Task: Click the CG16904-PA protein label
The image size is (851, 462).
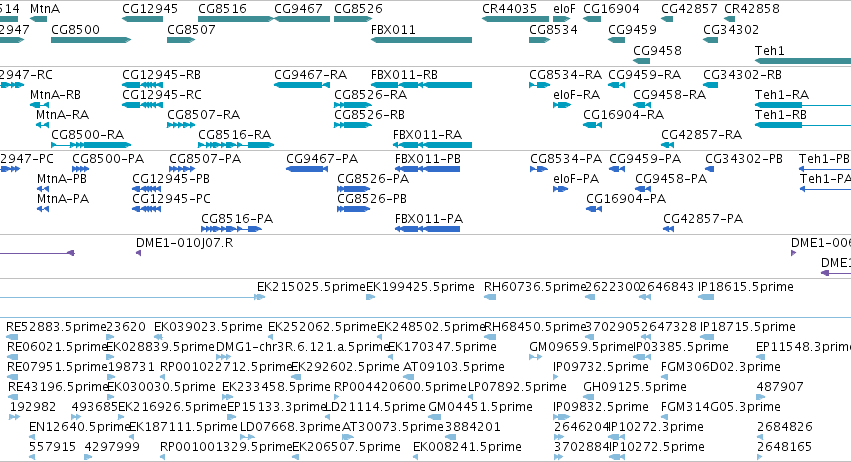Action: 626,199
